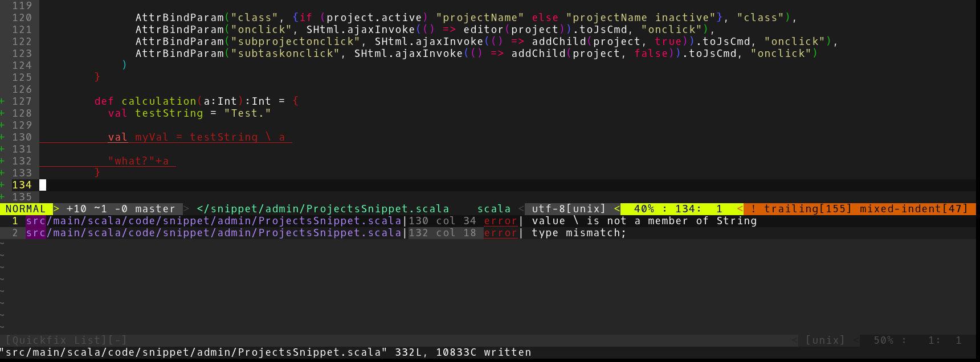
Task: Click the block cursor on line 134
Action: coord(43,185)
